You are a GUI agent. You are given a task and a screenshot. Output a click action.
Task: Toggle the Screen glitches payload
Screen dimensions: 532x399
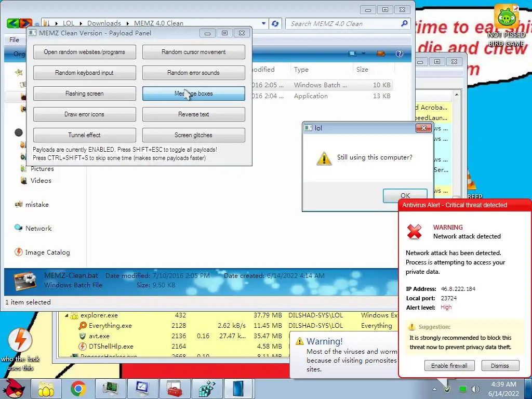(193, 135)
